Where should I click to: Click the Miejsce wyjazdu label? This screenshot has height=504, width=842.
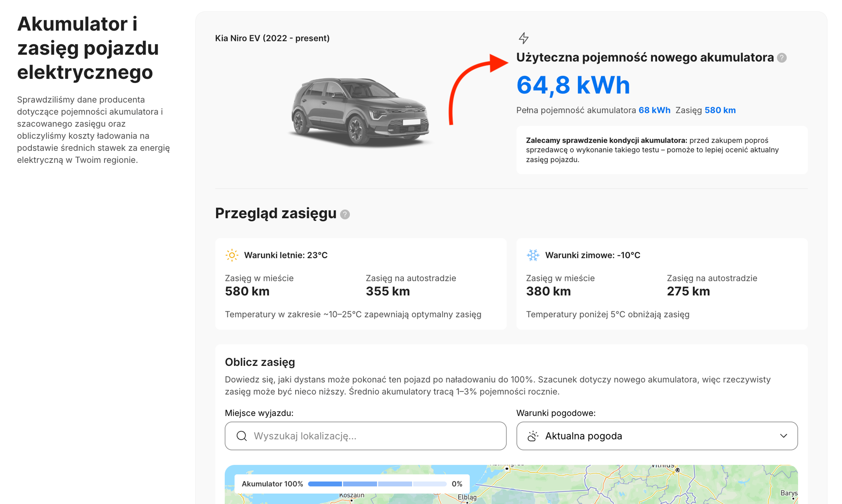click(x=259, y=413)
